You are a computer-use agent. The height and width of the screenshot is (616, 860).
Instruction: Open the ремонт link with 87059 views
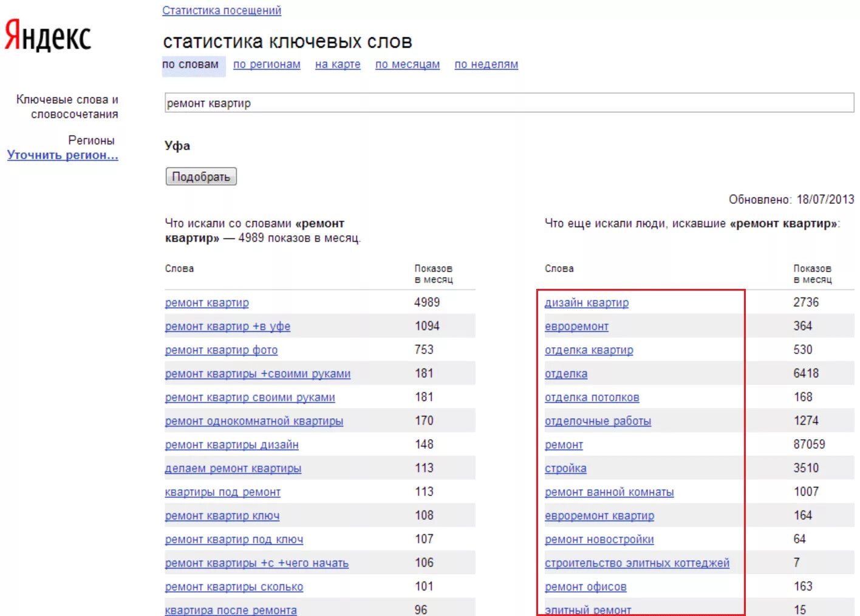click(x=564, y=444)
